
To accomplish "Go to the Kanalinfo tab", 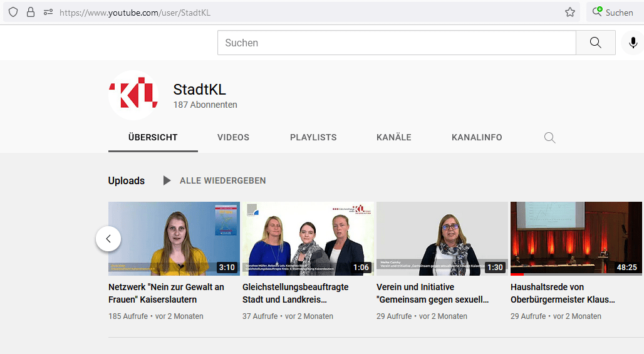I will point(477,137).
